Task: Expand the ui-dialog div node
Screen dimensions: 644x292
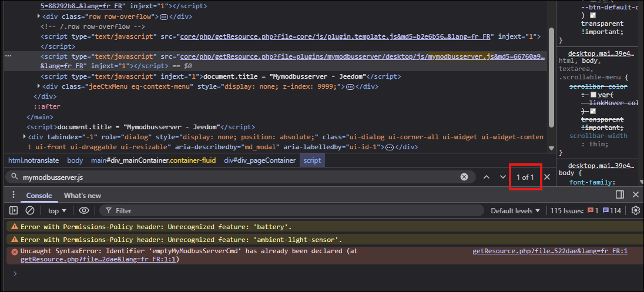Action: tap(24, 137)
